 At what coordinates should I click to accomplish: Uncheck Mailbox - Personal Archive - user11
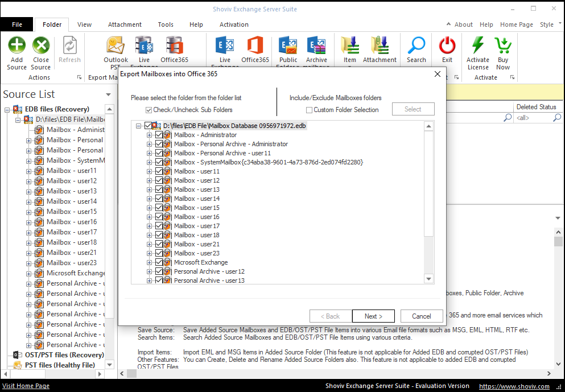[x=159, y=153]
